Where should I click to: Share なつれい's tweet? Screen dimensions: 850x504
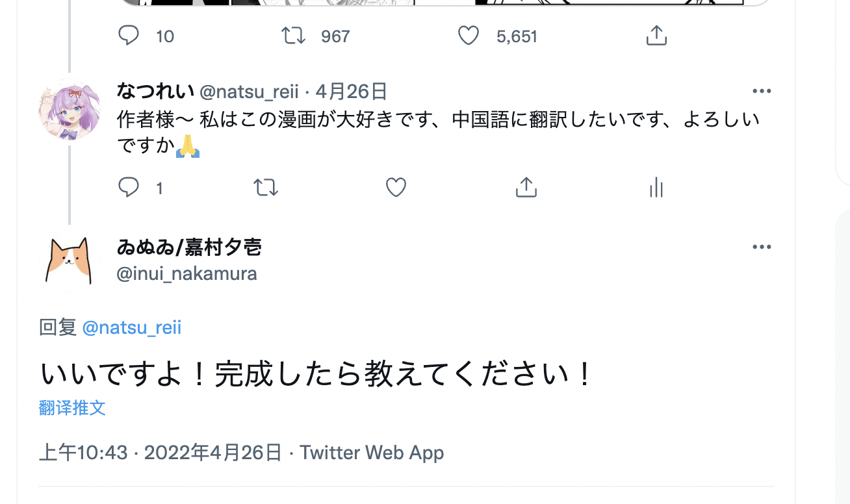526,188
